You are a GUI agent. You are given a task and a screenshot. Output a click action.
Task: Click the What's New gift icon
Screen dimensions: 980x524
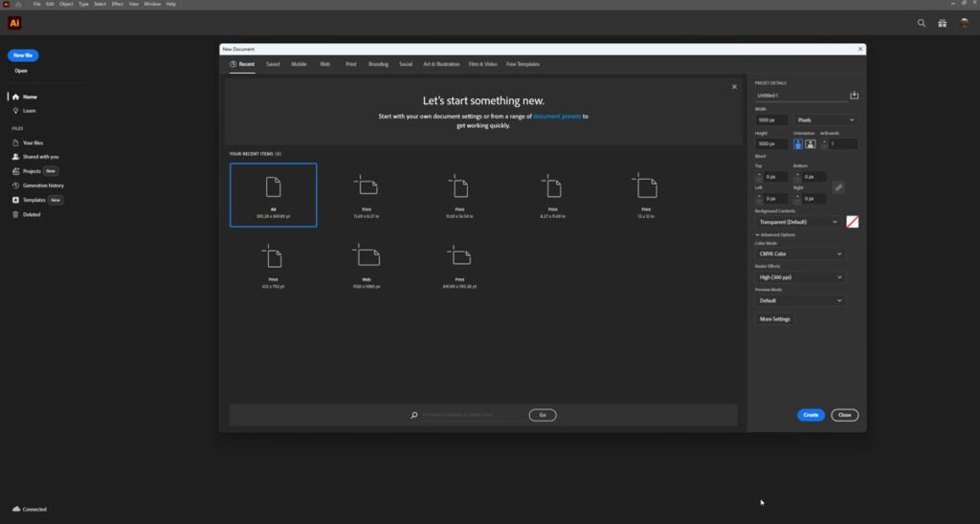943,23
